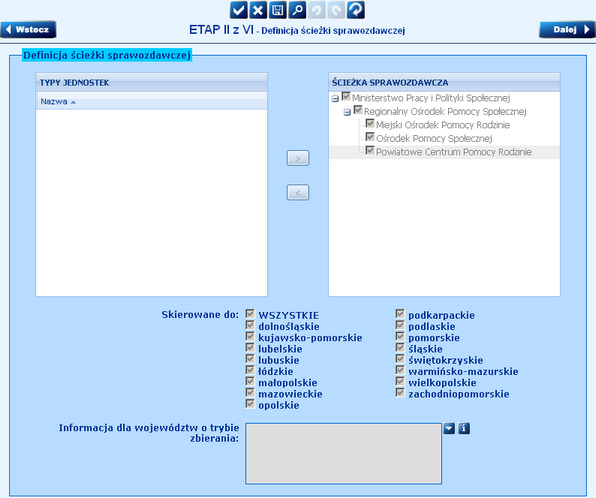
Task: Select Powiatowe Centrum Pomocy Rodzinie tree item
Action: (453, 152)
